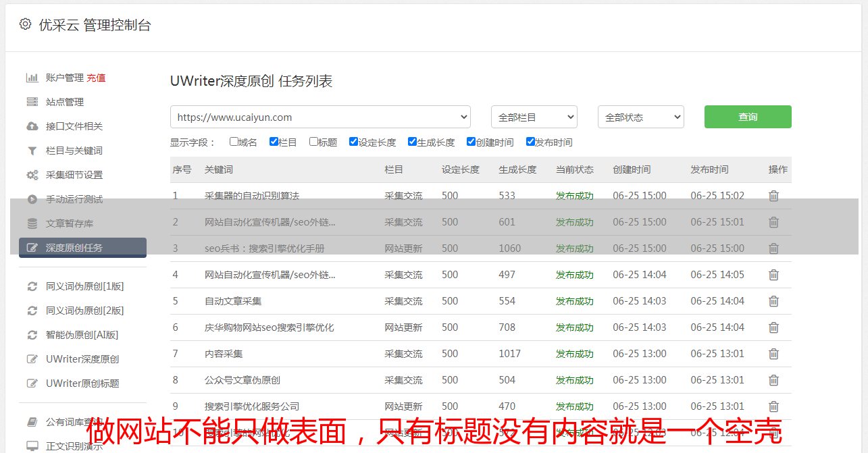Click the refresh icon for 同义词伪原创[2版]
The height and width of the screenshot is (453, 868).
tap(32, 311)
